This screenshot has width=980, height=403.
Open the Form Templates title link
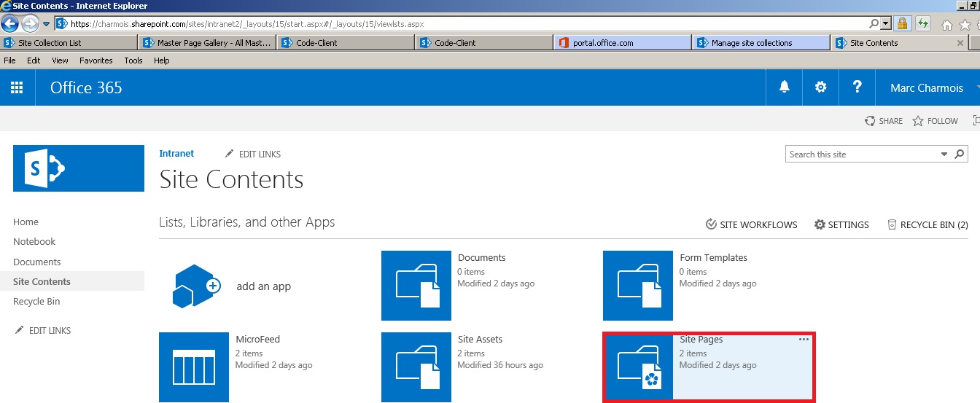coord(713,258)
